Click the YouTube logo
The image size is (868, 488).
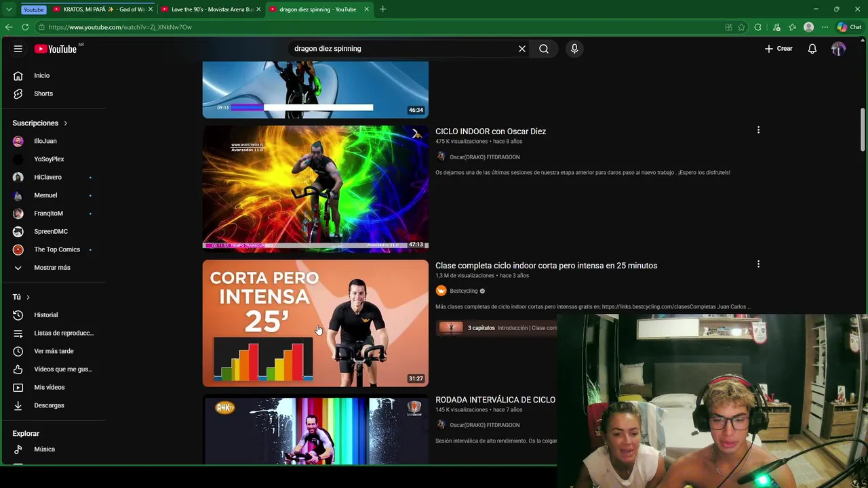coord(56,49)
